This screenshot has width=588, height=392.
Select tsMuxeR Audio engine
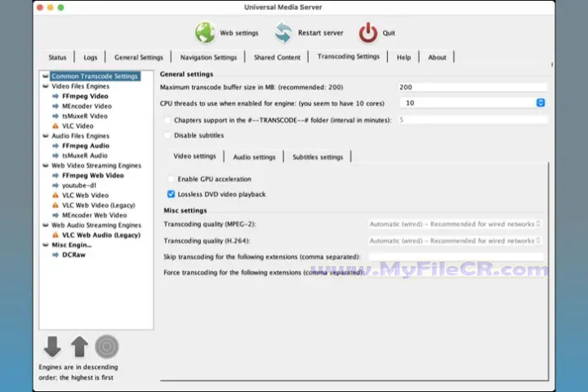pyautogui.click(x=85, y=156)
